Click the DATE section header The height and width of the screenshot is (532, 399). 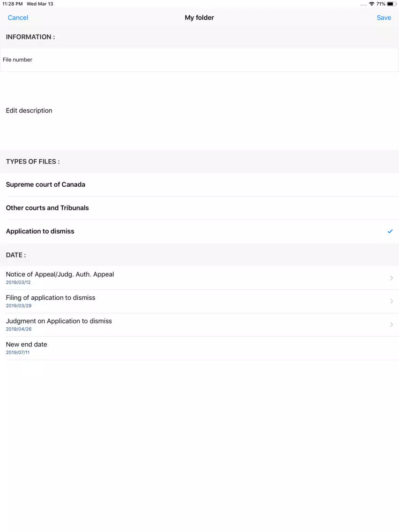click(16, 255)
